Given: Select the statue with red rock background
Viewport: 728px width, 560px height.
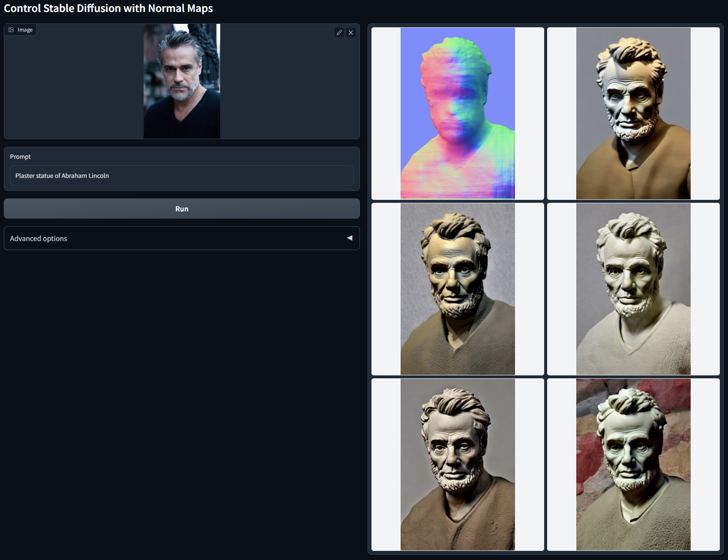Looking at the screenshot, I should pyautogui.click(x=633, y=464).
